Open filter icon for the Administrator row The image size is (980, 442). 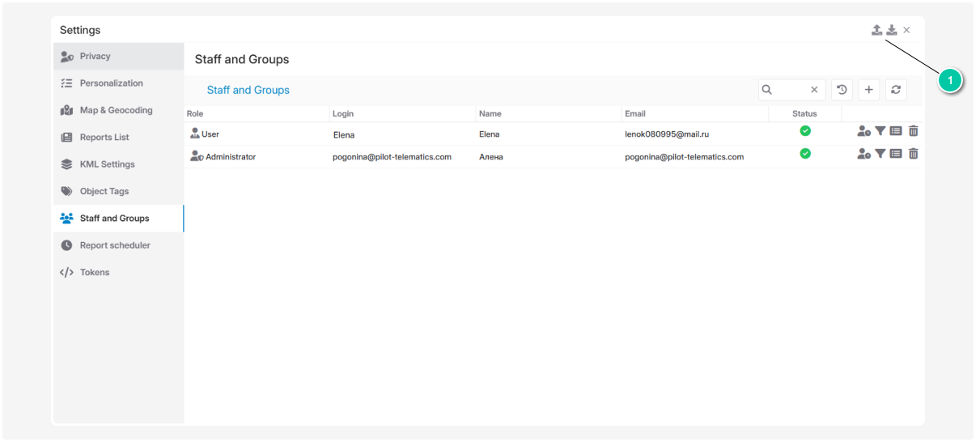click(880, 154)
